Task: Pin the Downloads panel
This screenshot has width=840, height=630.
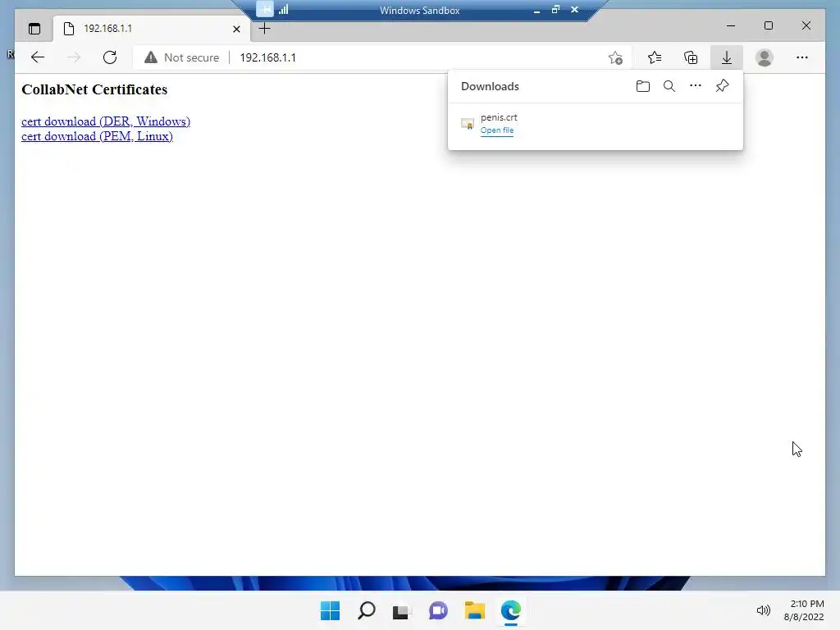Action: tap(722, 85)
